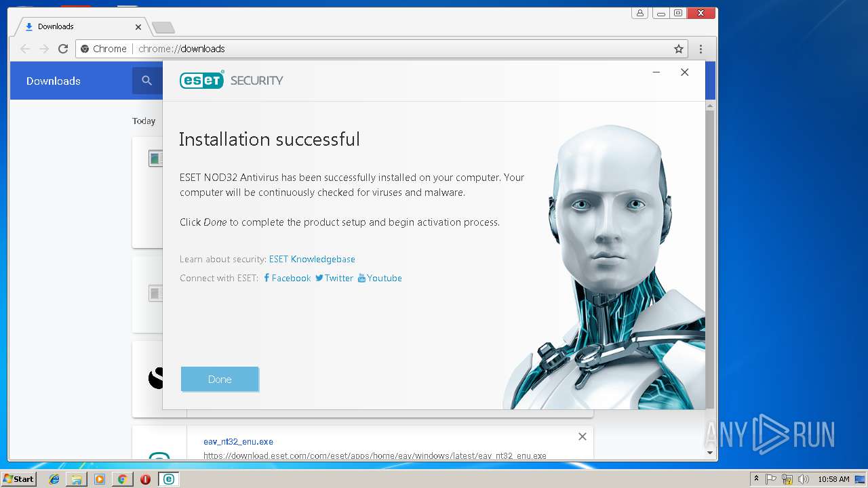Click the ESET Security logo
Viewport: 868px width, 488px height.
tap(231, 80)
